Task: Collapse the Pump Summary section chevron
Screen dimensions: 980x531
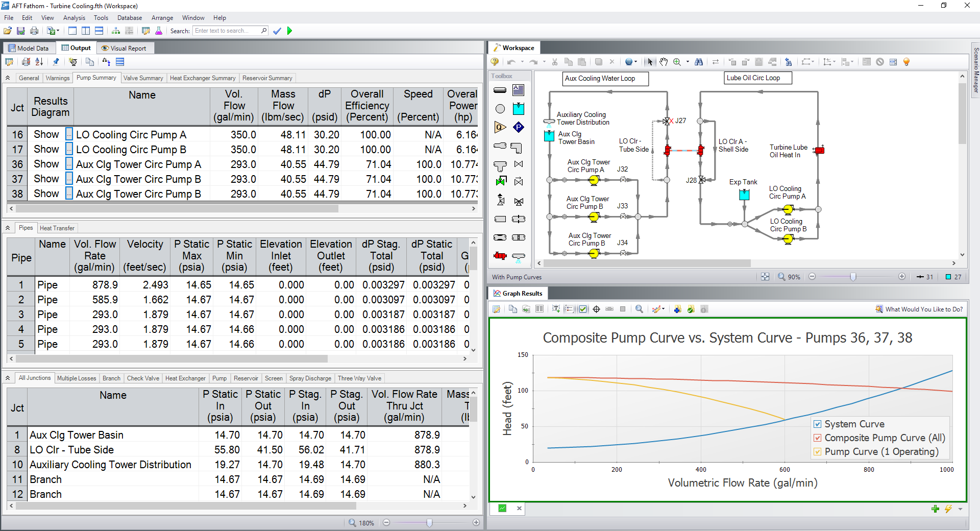Action: [8, 78]
